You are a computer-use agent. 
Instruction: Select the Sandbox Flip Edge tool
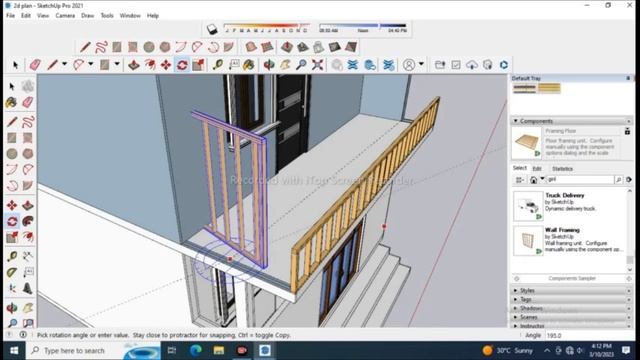pos(351,47)
